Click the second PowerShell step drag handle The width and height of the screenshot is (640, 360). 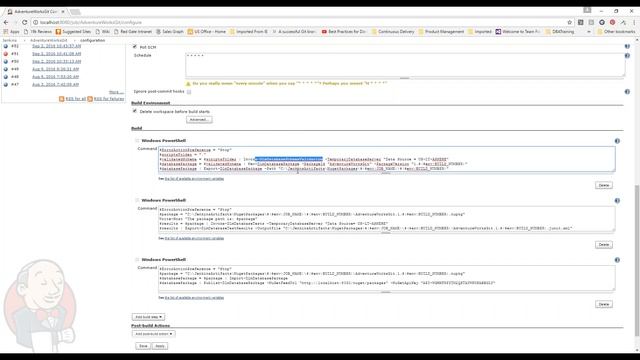tap(137, 200)
